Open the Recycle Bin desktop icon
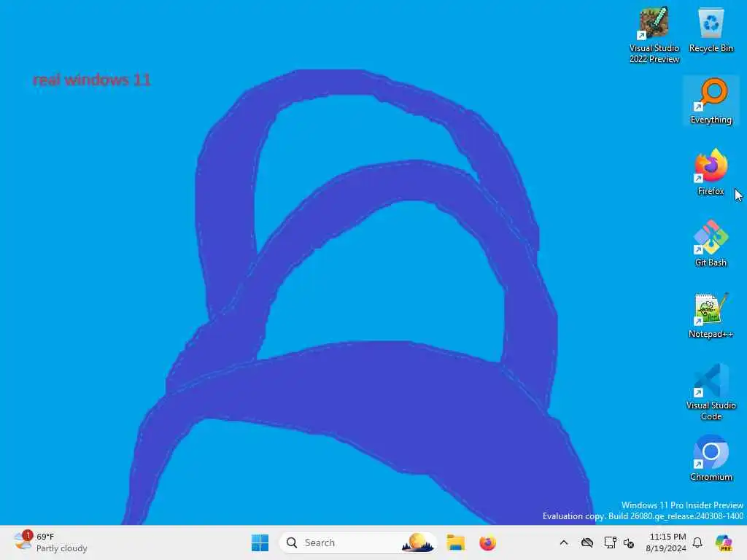The width and height of the screenshot is (747, 560). 711,30
